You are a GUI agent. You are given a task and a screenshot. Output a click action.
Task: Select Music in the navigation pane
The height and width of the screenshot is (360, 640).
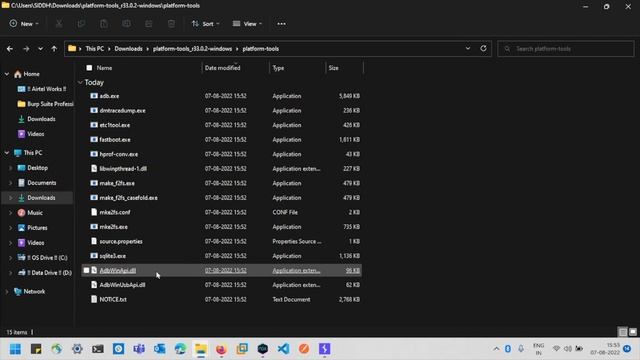[30, 213]
